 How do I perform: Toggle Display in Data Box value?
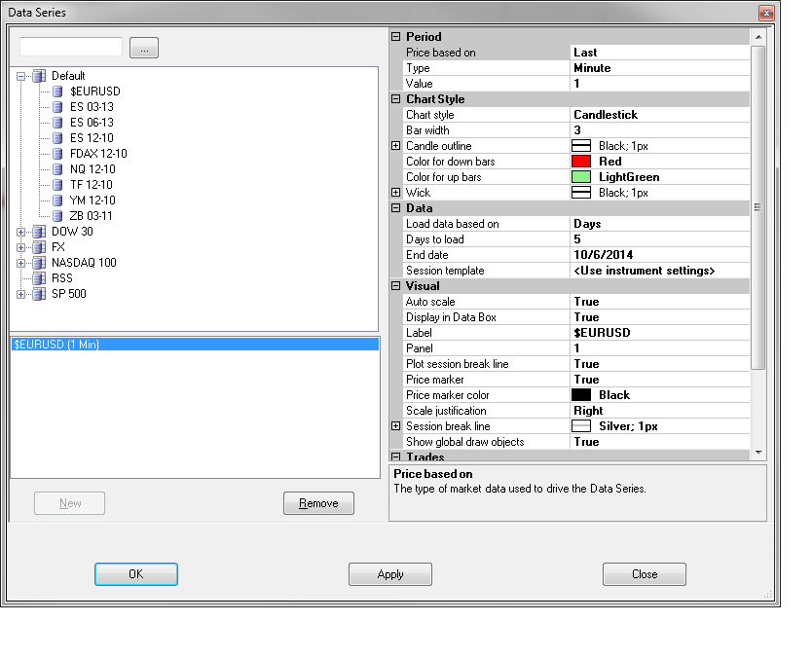586,317
